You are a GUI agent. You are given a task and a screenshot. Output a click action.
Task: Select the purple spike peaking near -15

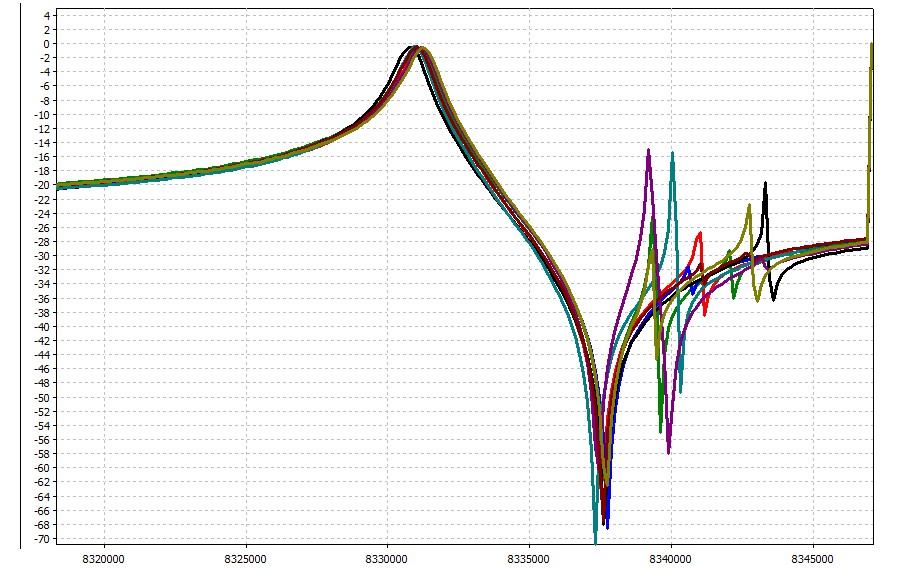pos(649,151)
